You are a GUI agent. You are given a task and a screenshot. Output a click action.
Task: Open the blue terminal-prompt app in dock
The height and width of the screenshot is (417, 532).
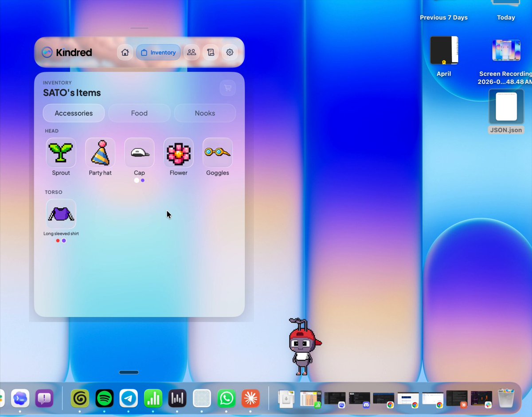(20, 399)
